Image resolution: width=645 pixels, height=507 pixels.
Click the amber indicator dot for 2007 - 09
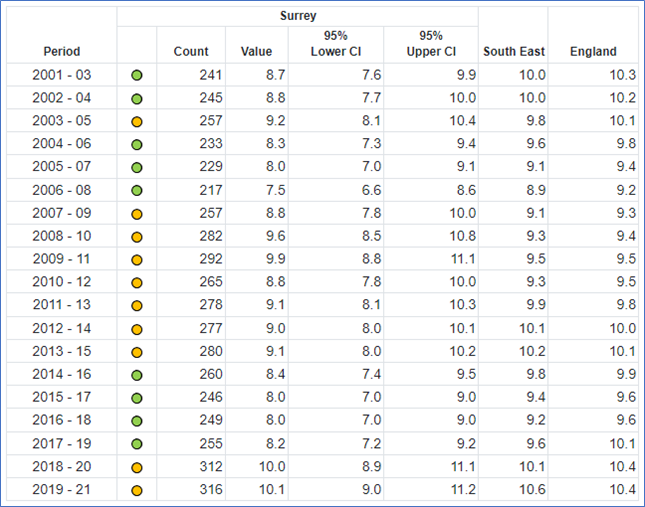point(137,214)
